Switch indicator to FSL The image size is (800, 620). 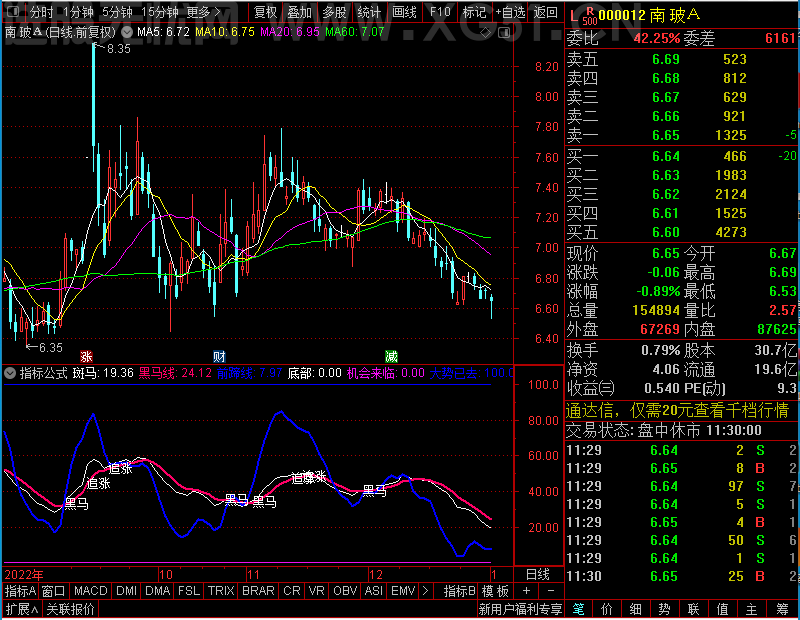point(189,591)
